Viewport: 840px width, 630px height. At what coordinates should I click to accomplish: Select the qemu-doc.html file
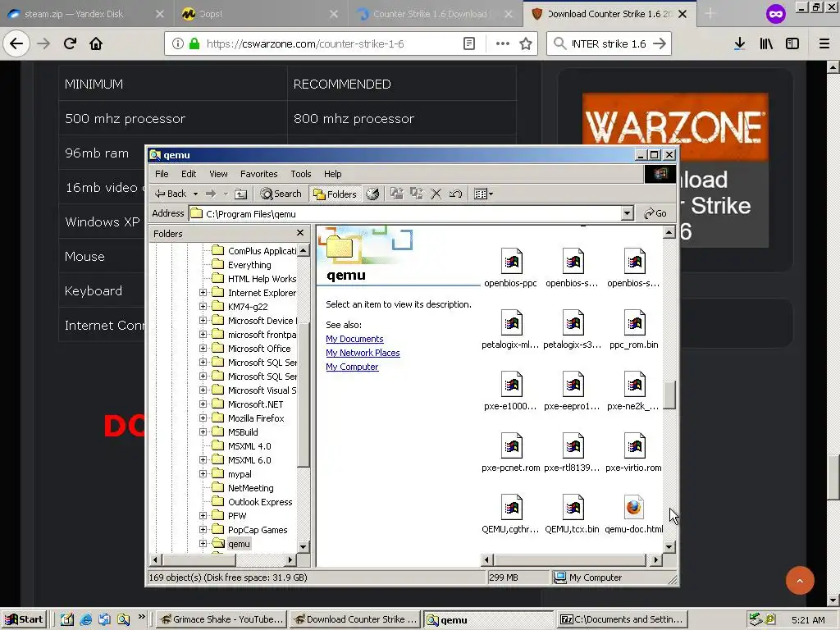click(x=634, y=514)
